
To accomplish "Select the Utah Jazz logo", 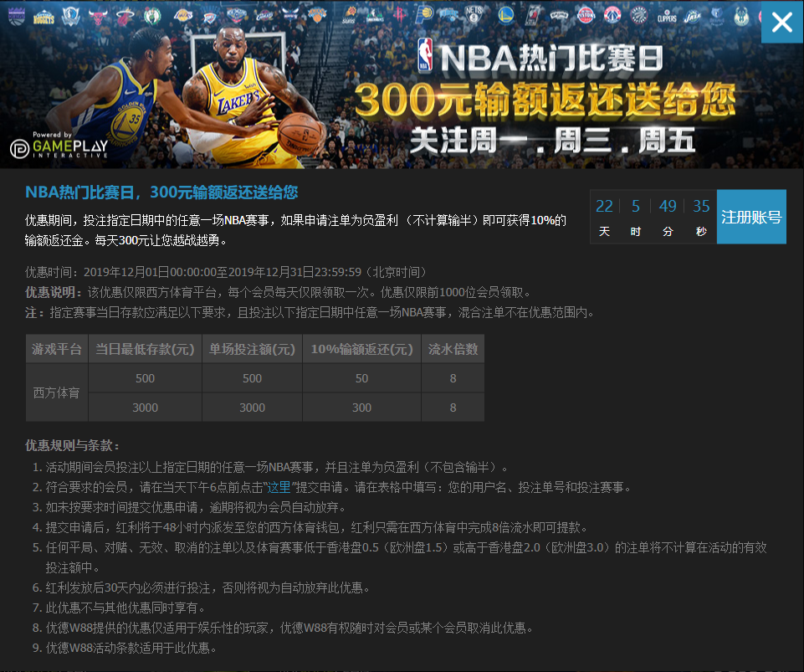I will [x=692, y=17].
